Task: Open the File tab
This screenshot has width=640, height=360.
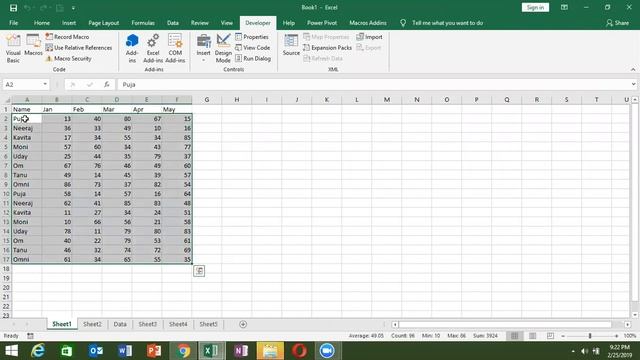Action: 13,23
